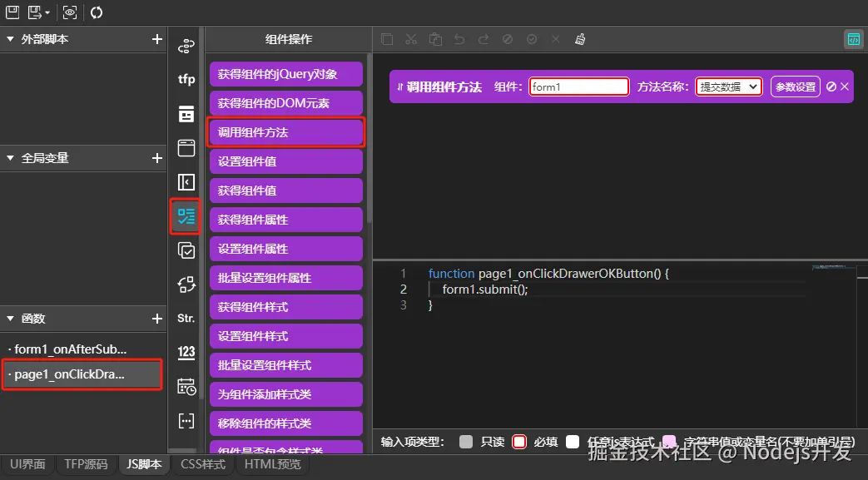Switch to the CSS样式 tab
This screenshot has height=480, width=868.
(x=203, y=464)
